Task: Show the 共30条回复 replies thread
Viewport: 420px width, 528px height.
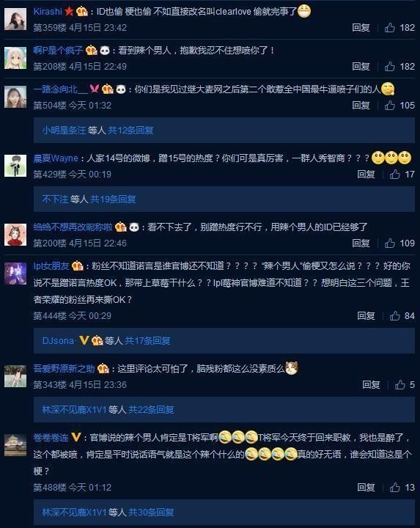Action: pyautogui.click(x=151, y=512)
